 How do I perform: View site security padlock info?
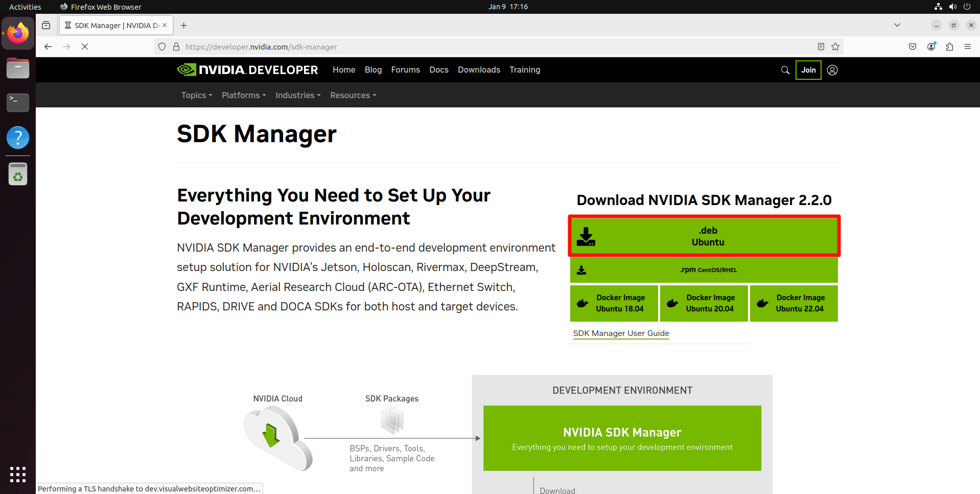(x=176, y=47)
